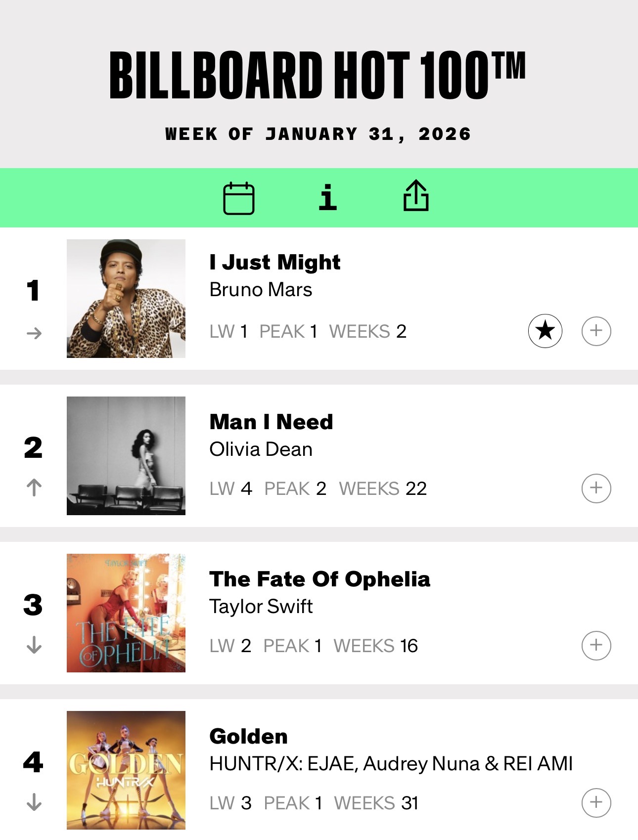Click the Golden HUNTR/X cover art
Screen dimensions: 638x840
pos(126,770)
